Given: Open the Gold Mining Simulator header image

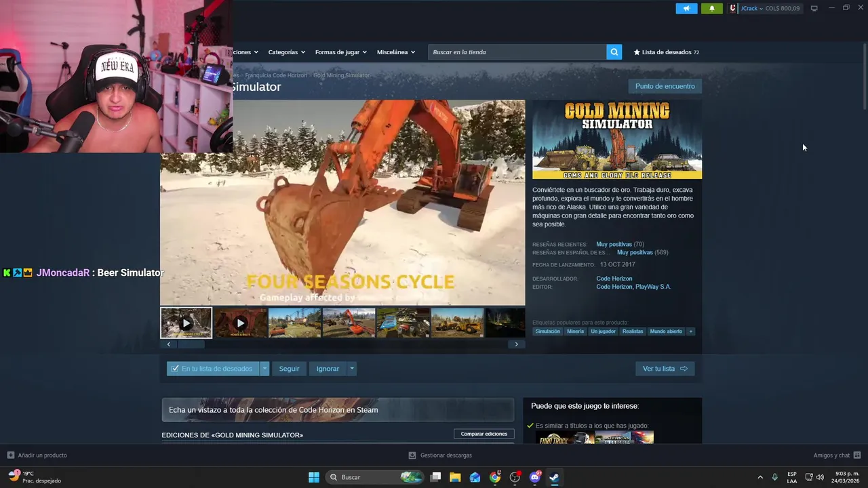Looking at the screenshot, I should click(x=617, y=140).
